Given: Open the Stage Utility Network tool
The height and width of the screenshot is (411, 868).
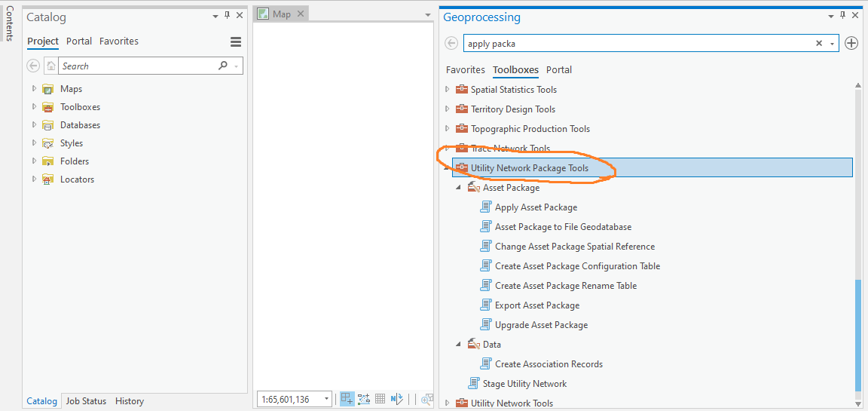Looking at the screenshot, I should click(x=524, y=383).
